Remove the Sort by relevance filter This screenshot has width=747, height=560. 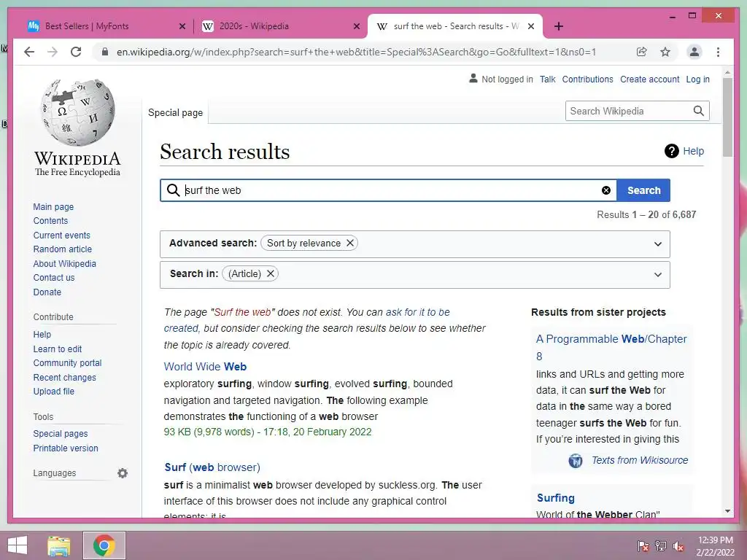(350, 243)
